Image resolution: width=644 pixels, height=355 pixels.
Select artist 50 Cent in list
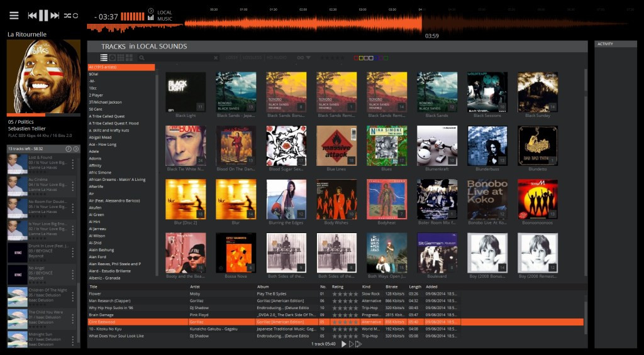121,109
